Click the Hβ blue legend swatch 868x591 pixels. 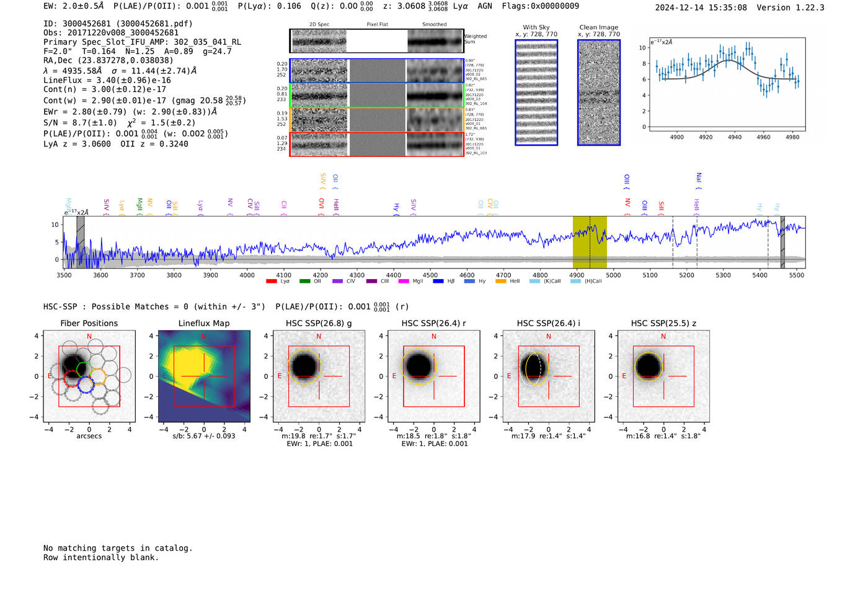[x=438, y=282]
